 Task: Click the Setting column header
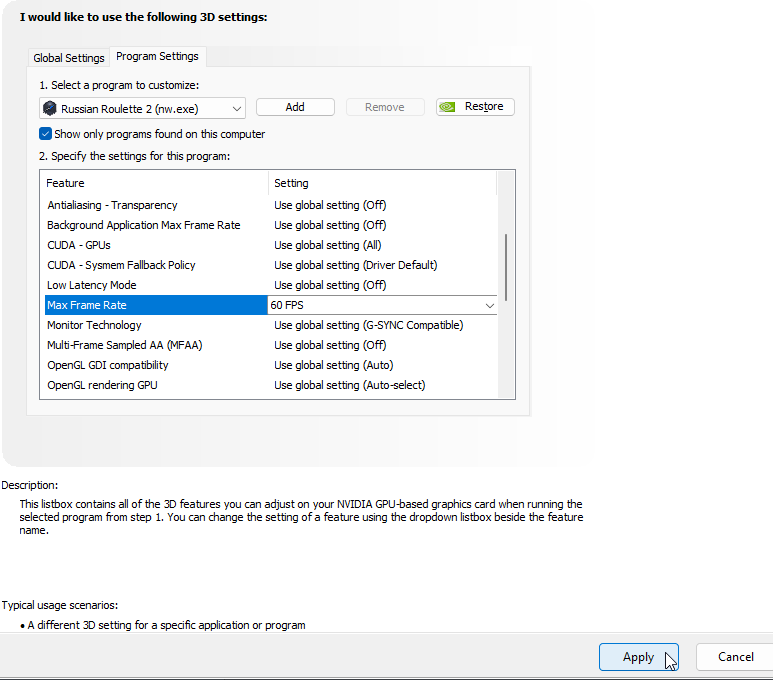383,183
